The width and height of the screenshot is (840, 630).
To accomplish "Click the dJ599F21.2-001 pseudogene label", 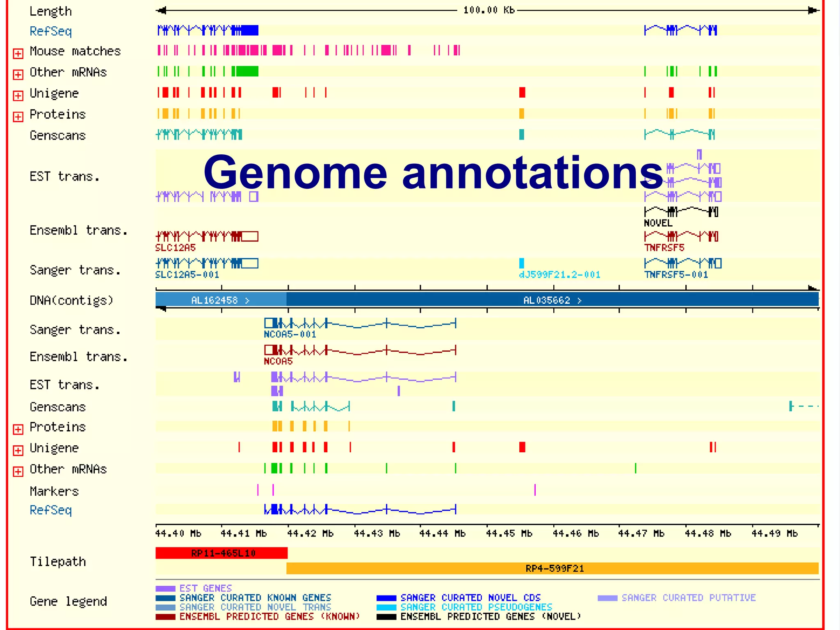I will pos(559,275).
